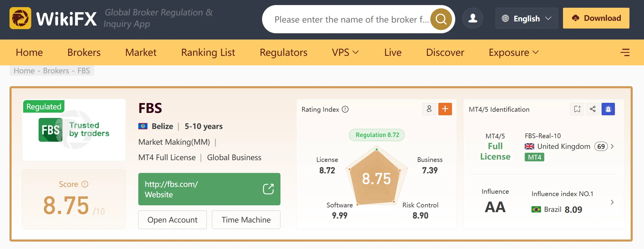Screen dimensions: 644x249
Task: Click the Influence AA rating
Action: [495, 207]
